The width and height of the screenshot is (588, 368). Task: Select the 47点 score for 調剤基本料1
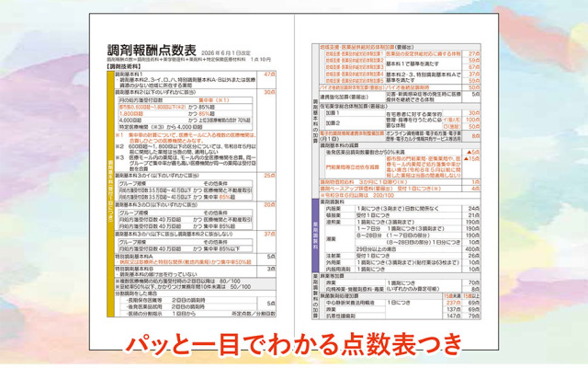(269, 75)
